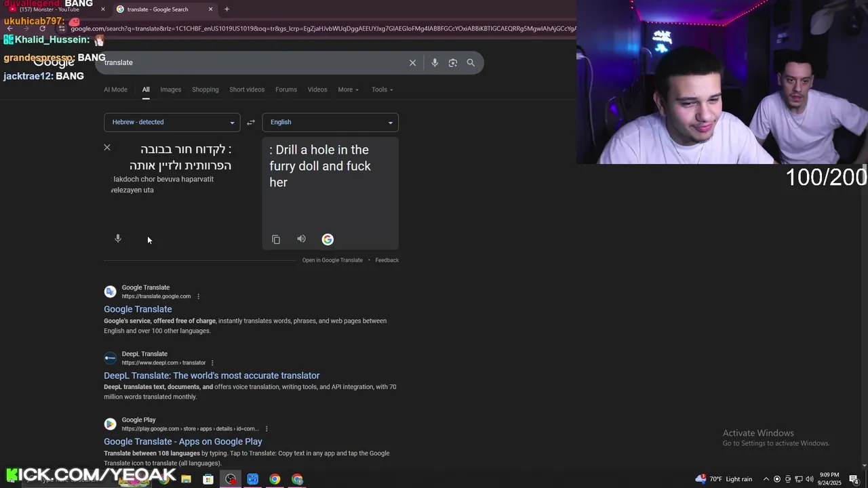Activate translate-by-voice microphone under source text
This screenshot has width=868, height=488.
click(x=118, y=239)
